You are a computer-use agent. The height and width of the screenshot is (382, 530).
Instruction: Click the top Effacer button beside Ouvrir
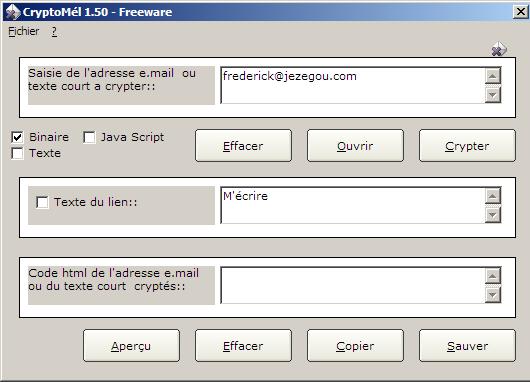pyautogui.click(x=243, y=146)
